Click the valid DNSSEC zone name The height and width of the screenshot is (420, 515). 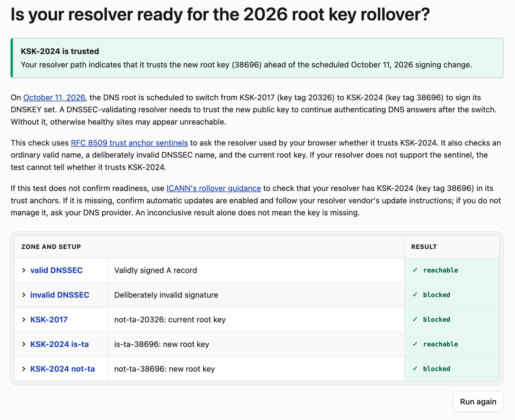coord(56,270)
